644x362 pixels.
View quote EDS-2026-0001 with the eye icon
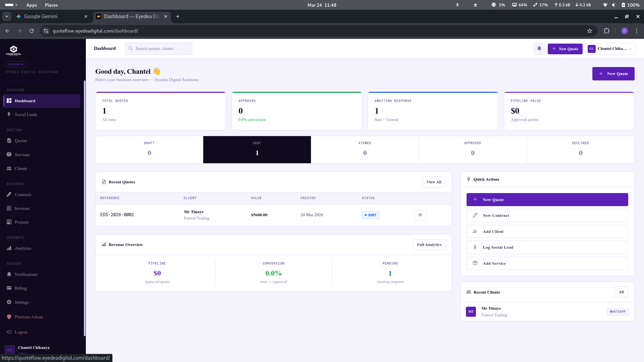(420, 215)
